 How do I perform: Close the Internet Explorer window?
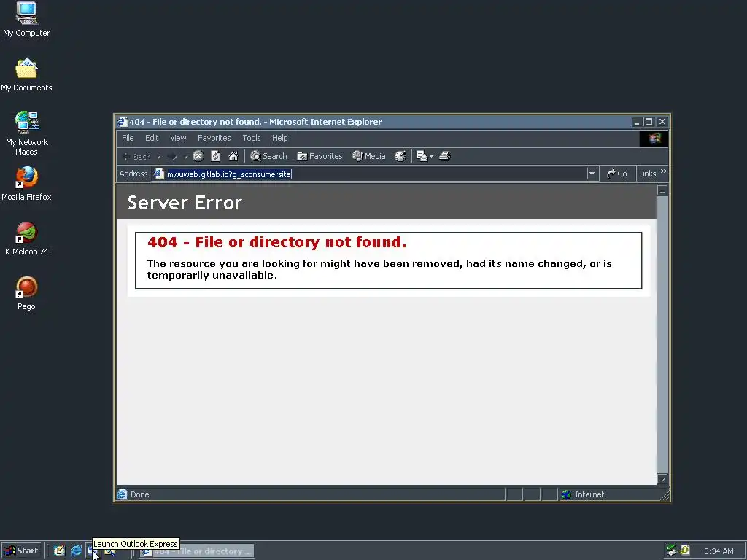coord(662,122)
